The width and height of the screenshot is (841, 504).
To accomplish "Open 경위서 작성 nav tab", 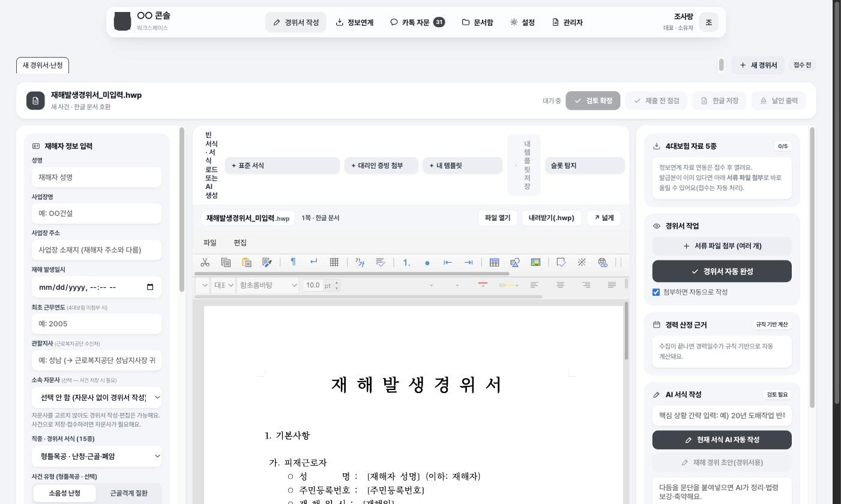I will pos(296,22).
